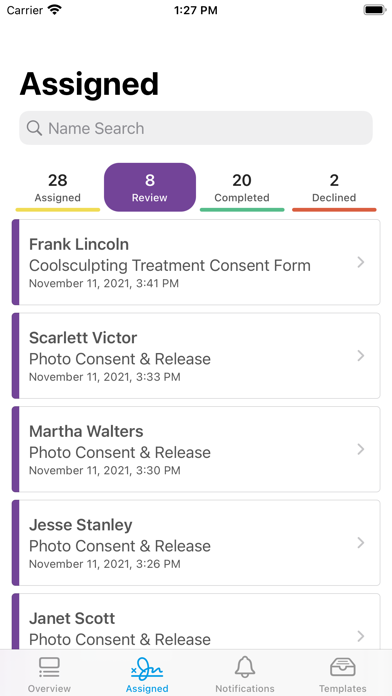The height and width of the screenshot is (696, 392).
Task: Click the Name Search field
Action: [196, 128]
